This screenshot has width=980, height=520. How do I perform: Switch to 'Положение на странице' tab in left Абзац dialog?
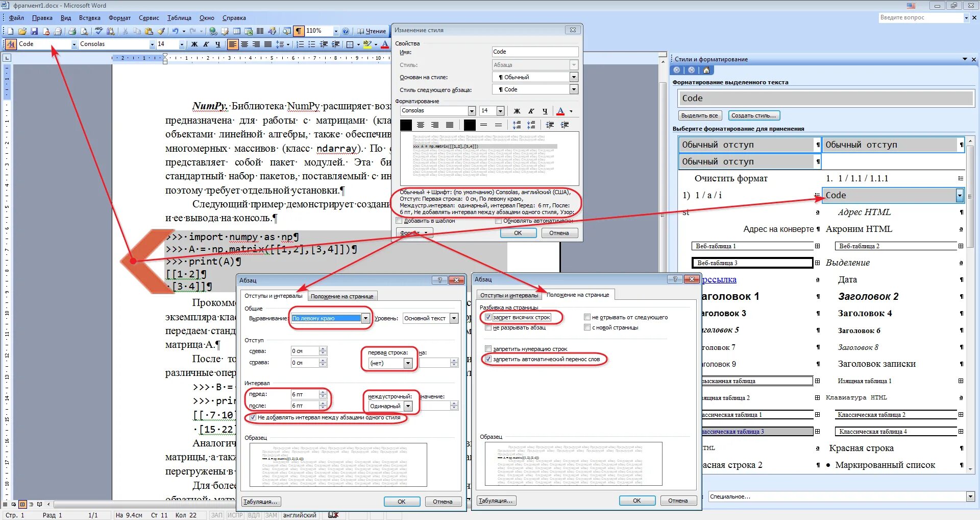[342, 296]
